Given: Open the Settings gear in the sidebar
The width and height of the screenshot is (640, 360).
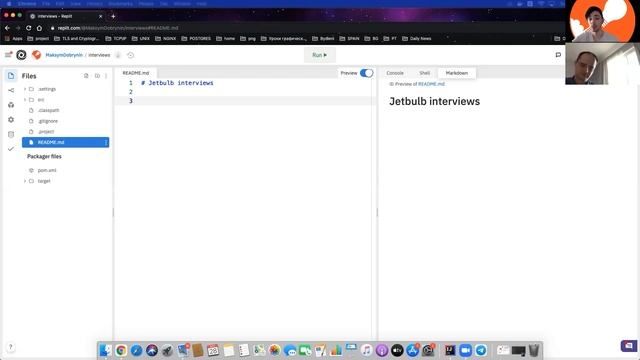Looking at the screenshot, I should tap(11, 120).
